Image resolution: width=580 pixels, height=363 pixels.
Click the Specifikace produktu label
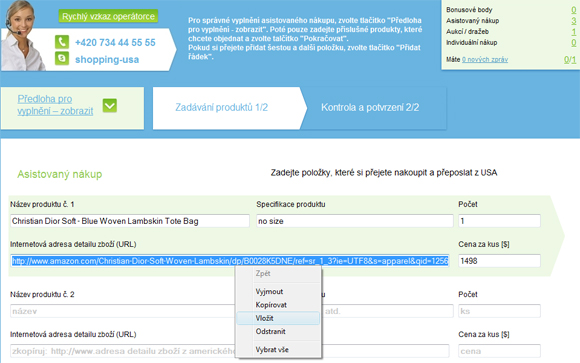[x=291, y=204]
